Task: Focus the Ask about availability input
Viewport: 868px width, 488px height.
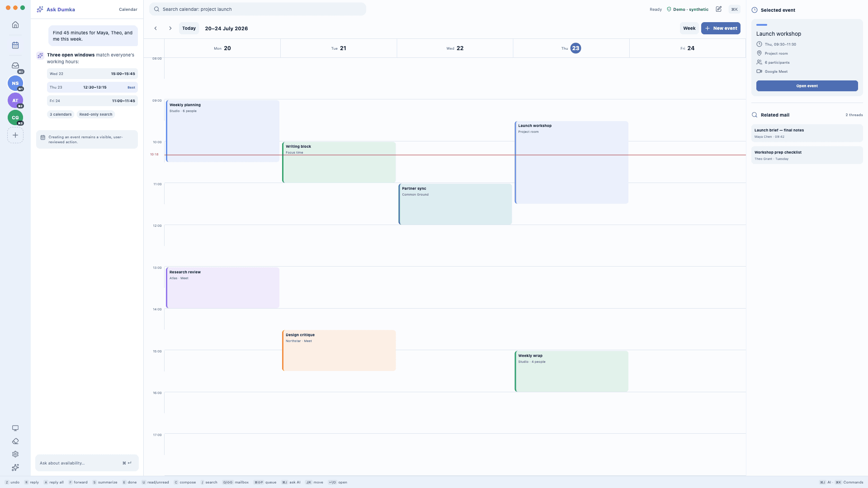Action: (87, 463)
